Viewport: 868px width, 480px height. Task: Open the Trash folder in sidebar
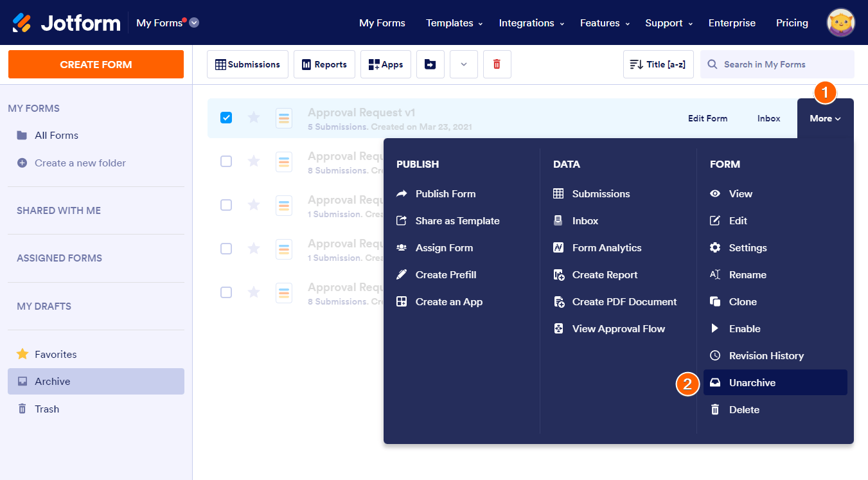pyautogui.click(x=47, y=409)
